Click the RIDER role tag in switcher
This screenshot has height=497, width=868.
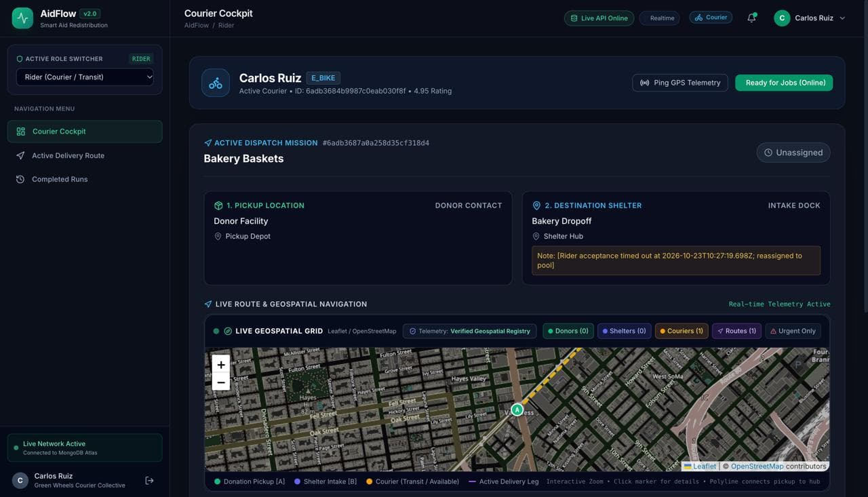(x=141, y=59)
